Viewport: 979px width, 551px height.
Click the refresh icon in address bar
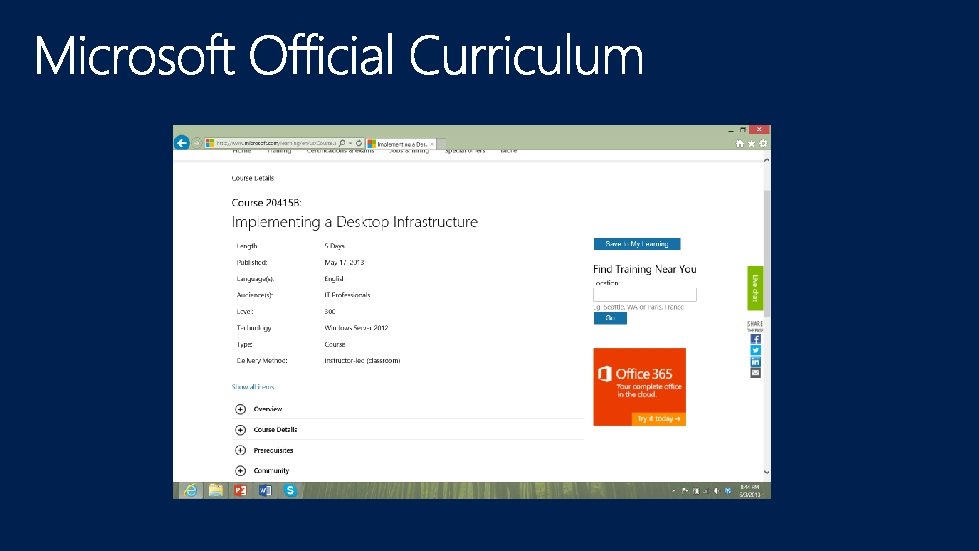pyautogui.click(x=359, y=143)
